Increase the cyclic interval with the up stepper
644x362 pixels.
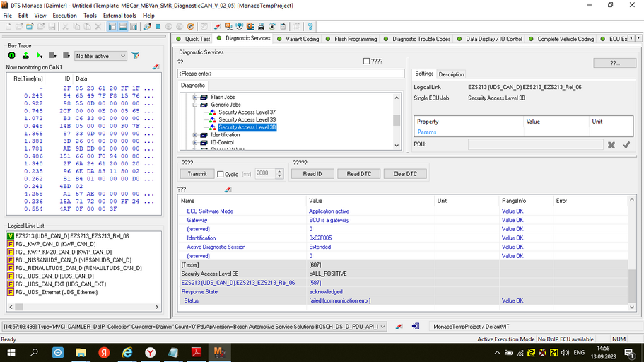[x=279, y=171]
